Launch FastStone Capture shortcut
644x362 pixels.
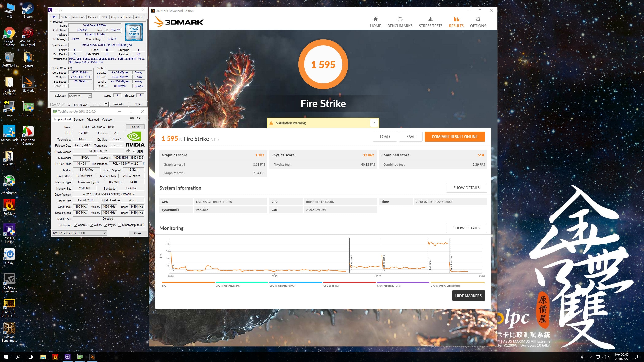pos(28,135)
